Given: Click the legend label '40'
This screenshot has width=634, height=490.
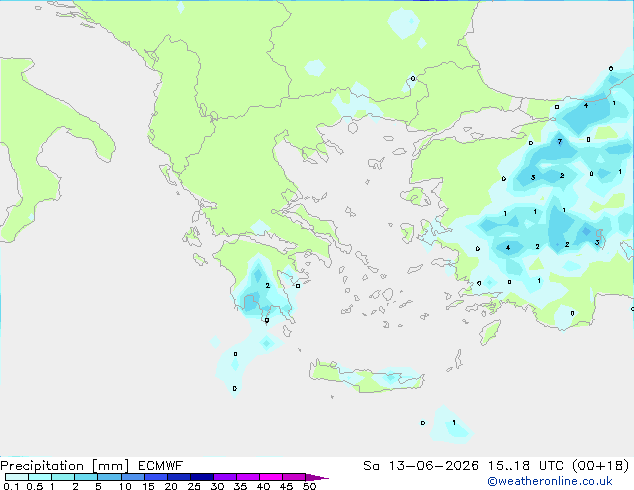Looking at the screenshot, I should point(263,486).
